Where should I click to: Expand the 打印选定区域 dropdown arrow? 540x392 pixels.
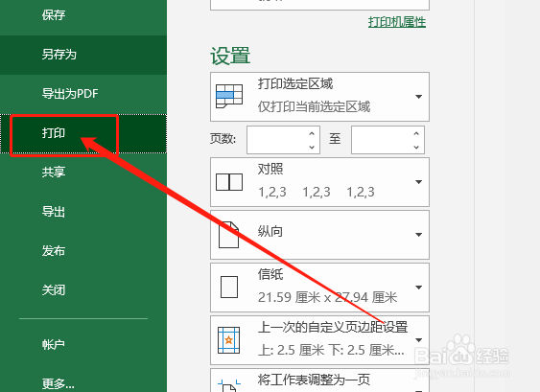[418, 97]
